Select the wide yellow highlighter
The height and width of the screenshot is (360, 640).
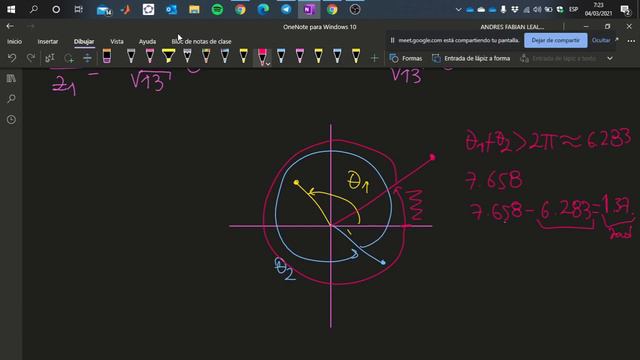(x=169, y=56)
